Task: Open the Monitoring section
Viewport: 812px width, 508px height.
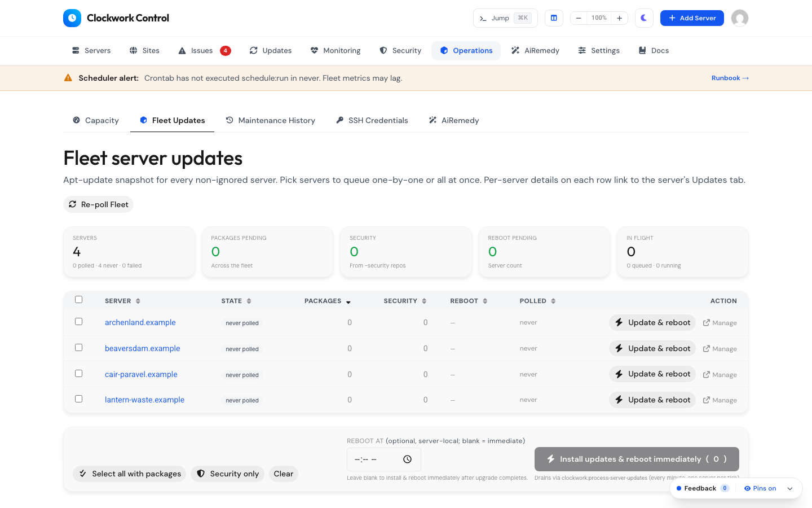Action: [336, 51]
